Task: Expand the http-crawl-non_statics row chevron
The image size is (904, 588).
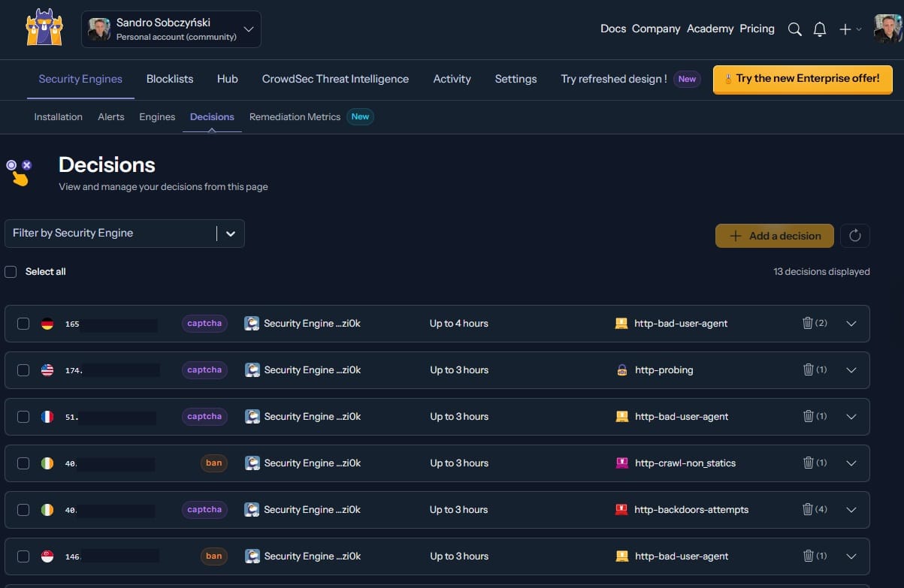Action: [851, 463]
